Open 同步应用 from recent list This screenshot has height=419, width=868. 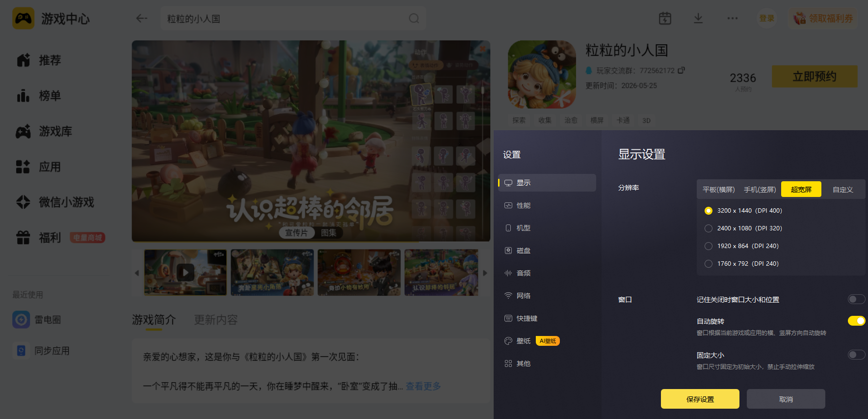click(x=42, y=351)
